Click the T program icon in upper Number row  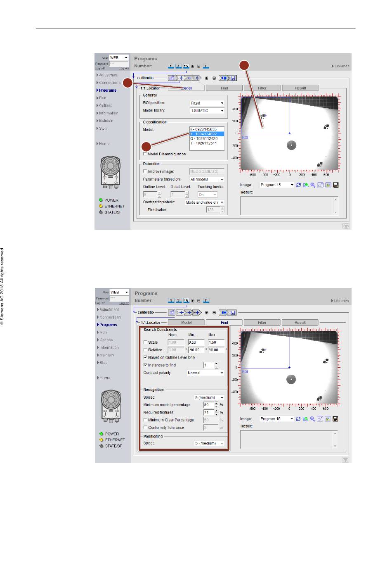pos(206,66)
